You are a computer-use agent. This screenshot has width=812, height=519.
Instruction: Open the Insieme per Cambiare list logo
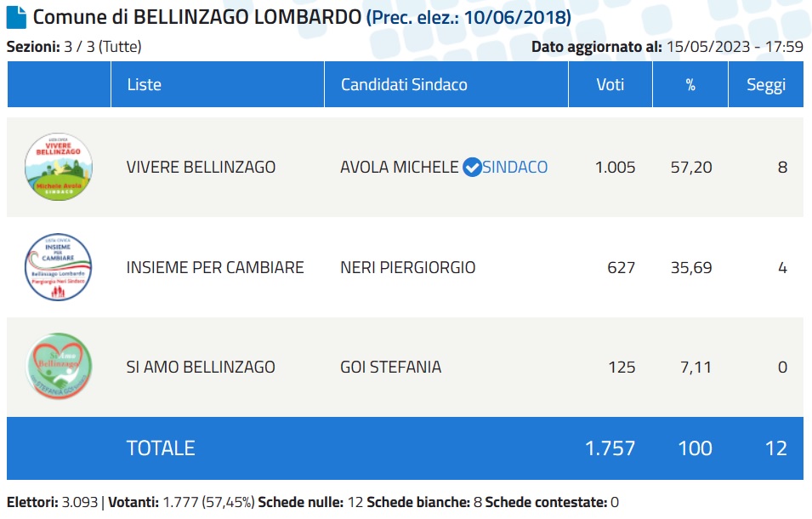tap(59, 267)
